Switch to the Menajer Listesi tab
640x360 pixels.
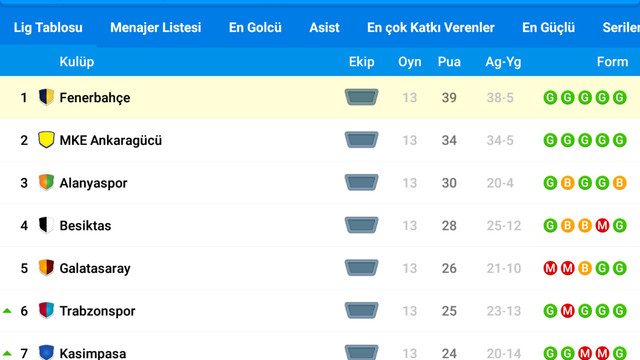tap(156, 27)
